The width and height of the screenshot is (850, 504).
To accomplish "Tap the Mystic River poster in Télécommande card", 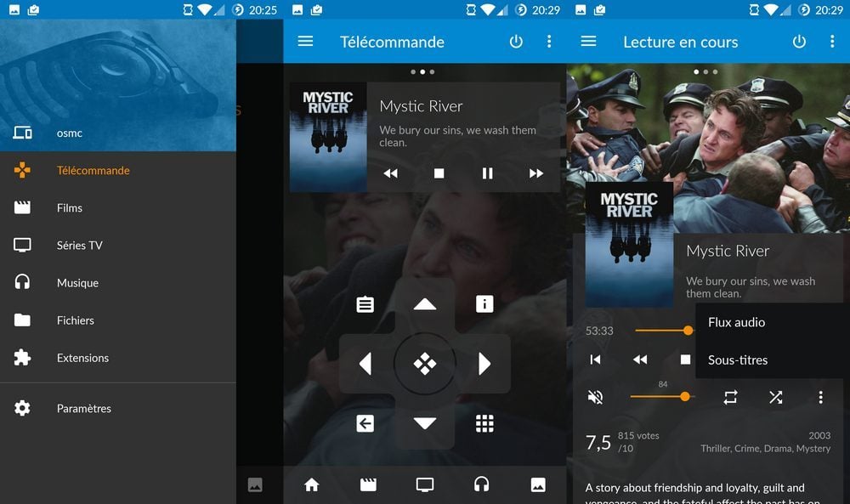I will pos(328,137).
